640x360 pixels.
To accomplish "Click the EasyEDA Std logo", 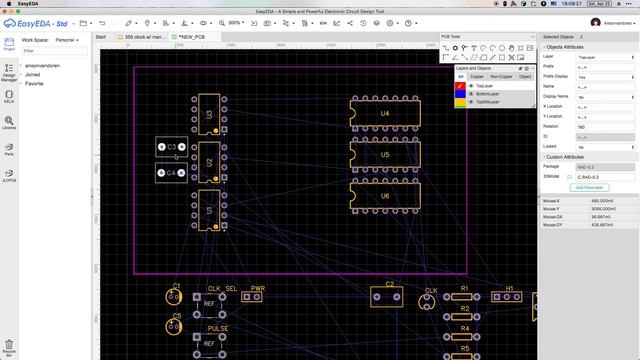I will point(36,23).
